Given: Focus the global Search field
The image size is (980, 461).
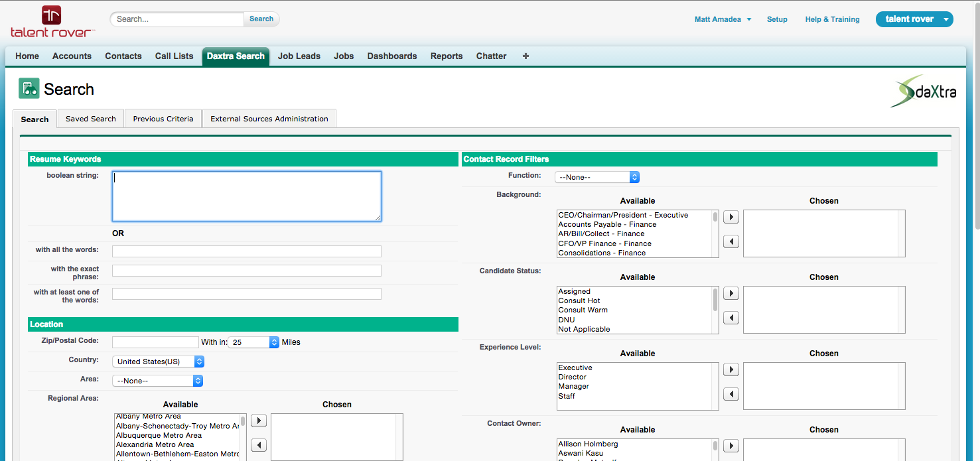Looking at the screenshot, I should [x=178, y=19].
